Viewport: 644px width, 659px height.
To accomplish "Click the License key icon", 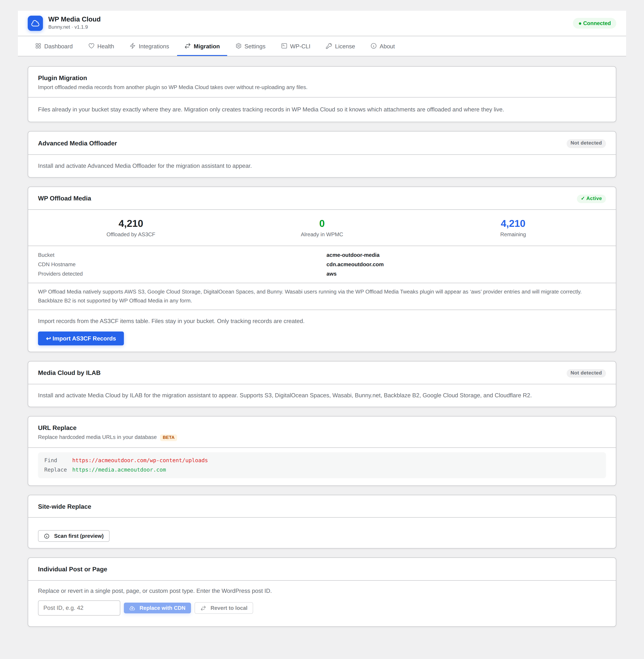I will tap(329, 46).
